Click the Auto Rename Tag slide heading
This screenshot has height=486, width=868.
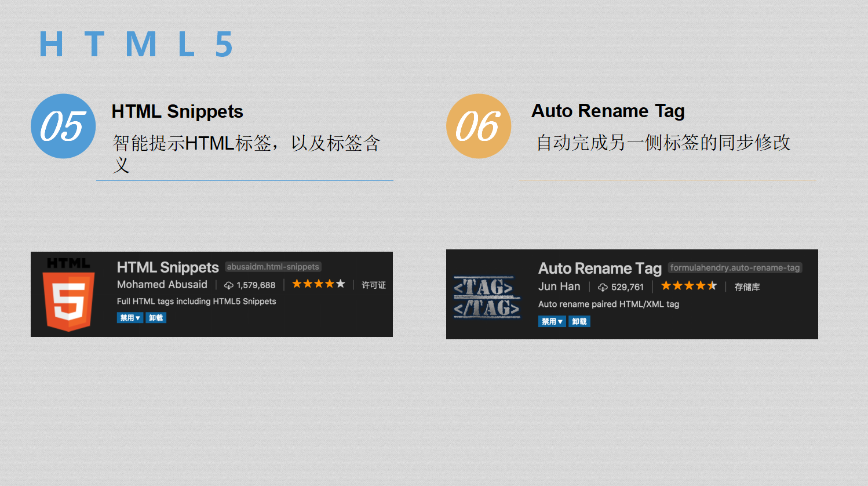(608, 111)
